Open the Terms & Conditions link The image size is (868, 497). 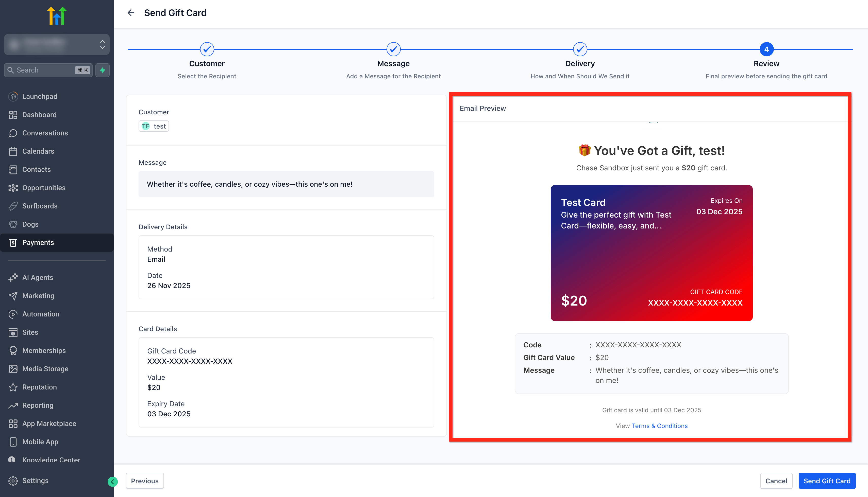(660, 426)
